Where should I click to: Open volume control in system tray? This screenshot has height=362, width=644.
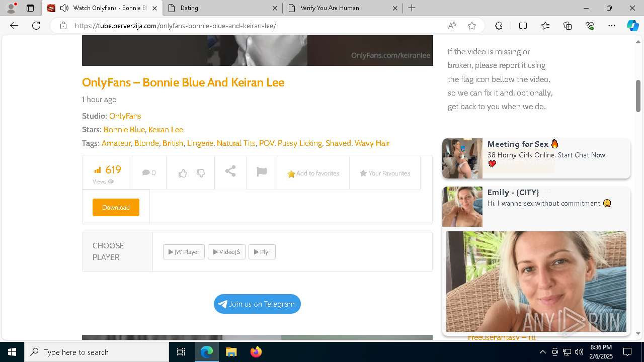point(579,352)
